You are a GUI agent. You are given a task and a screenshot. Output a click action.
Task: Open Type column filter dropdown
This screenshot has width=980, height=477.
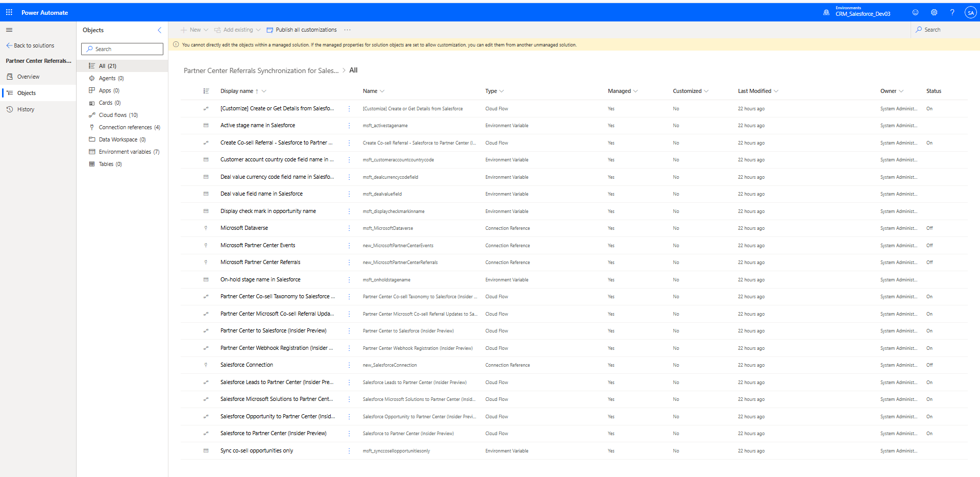click(502, 91)
